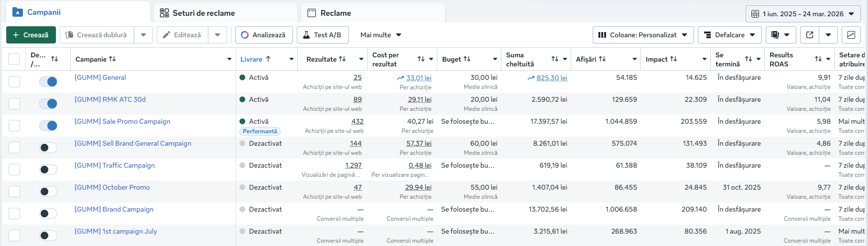Check the select-all header checkbox
Image resolution: width=868 pixels, height=246 pixels.
tap(14, 59)
